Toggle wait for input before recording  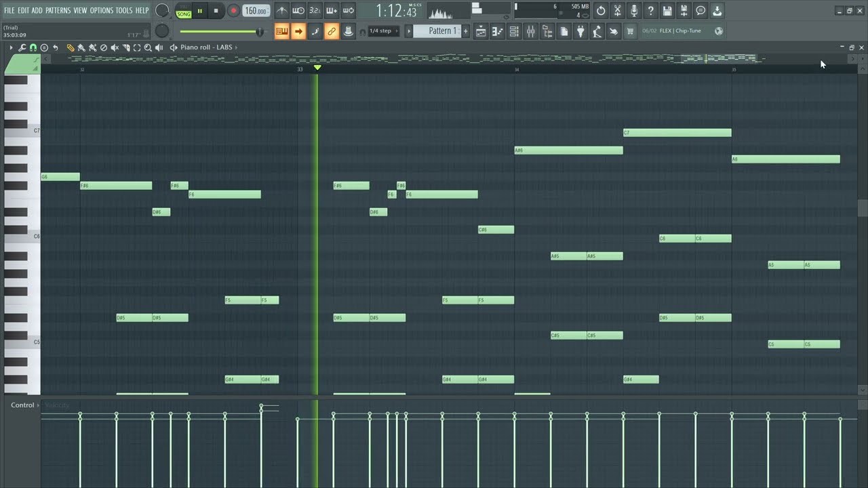point(298,11)
